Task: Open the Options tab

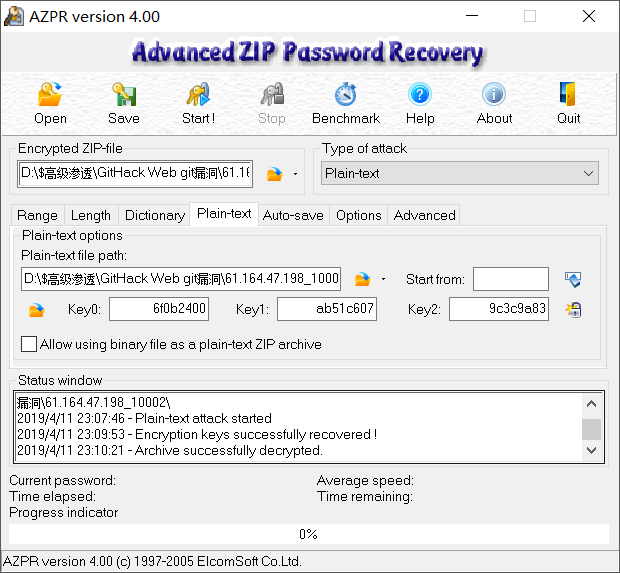Action: pos(359,216)
